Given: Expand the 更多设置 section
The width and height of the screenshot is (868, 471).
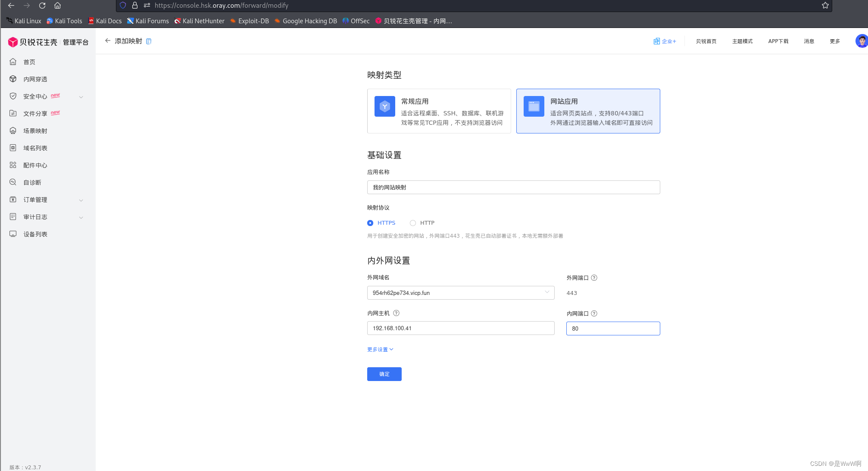Looking at the screenshot, I should coord(380,350).
